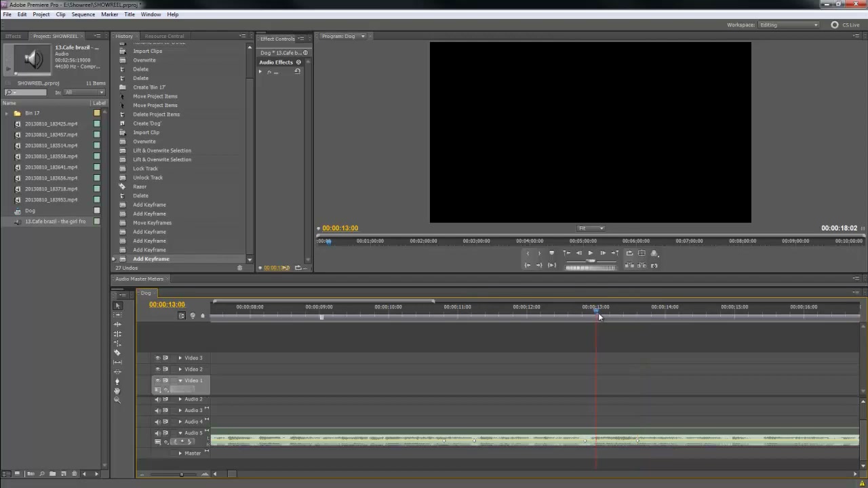
Task: Switch to the Effects tab
Action: [13, 36]
